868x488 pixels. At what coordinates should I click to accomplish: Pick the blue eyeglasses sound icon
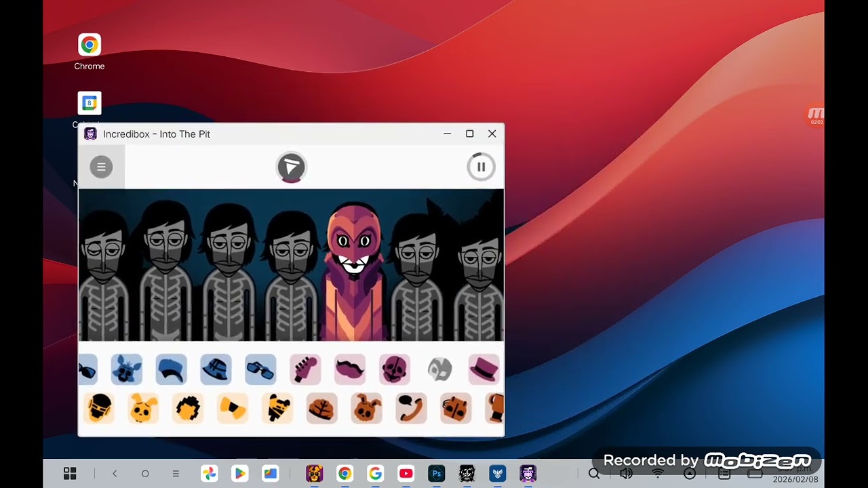260,369
